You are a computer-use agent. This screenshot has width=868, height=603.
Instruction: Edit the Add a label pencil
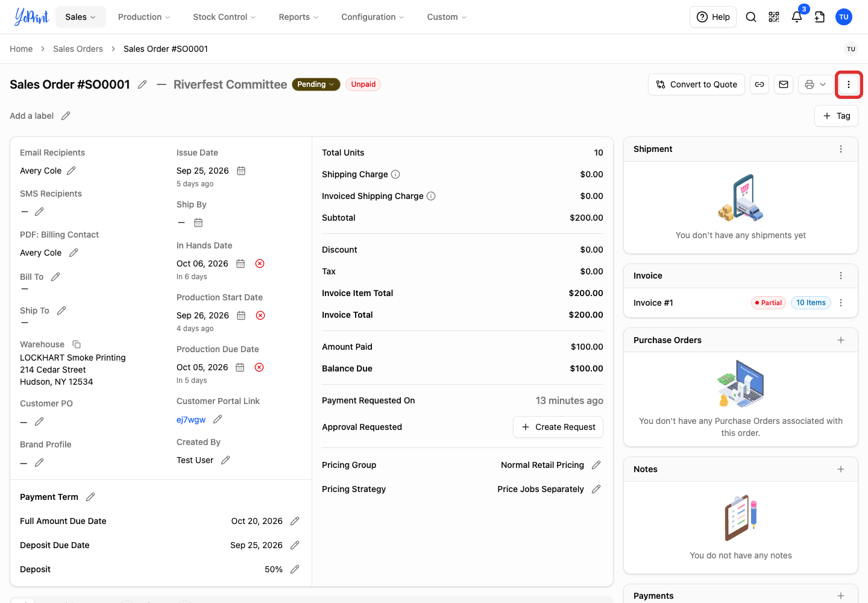[x=66, y=116]
